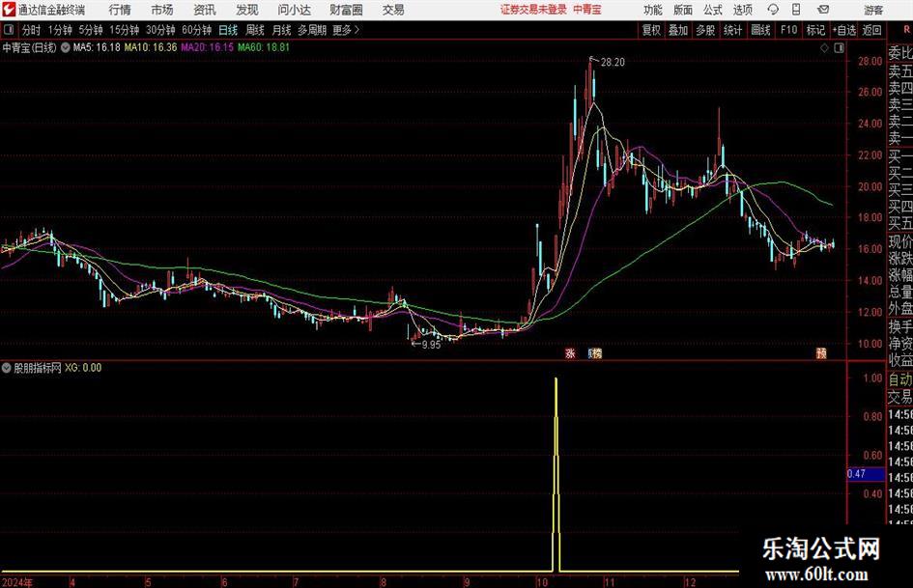This screenshot has width=913, height=588.
Task: Open the 市场 menu
Action: pos(162,10)
